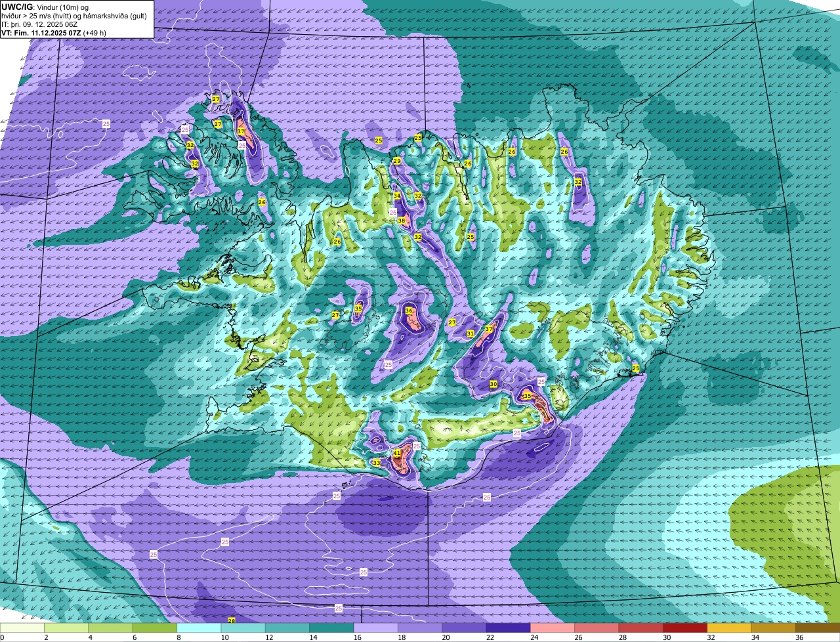Click the pale yellow 0–2 m/s legend swatch
840x642 pixels.
22,628
